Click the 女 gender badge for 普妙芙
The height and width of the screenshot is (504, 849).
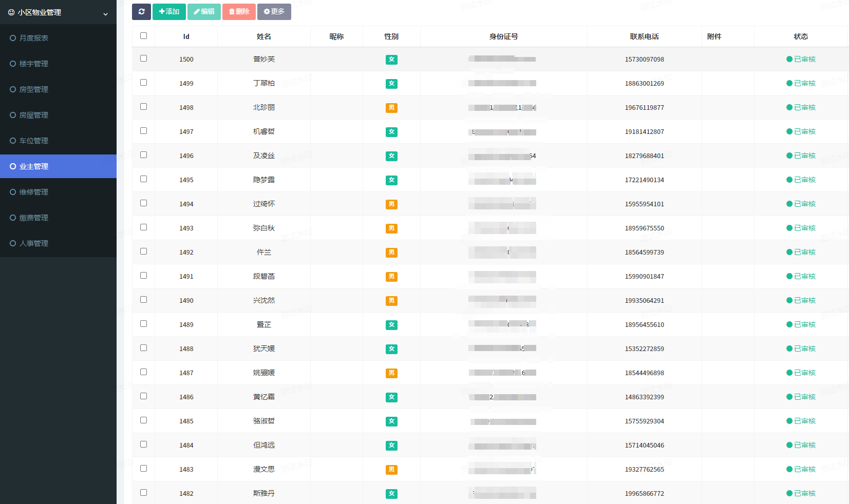click(391, 60)
